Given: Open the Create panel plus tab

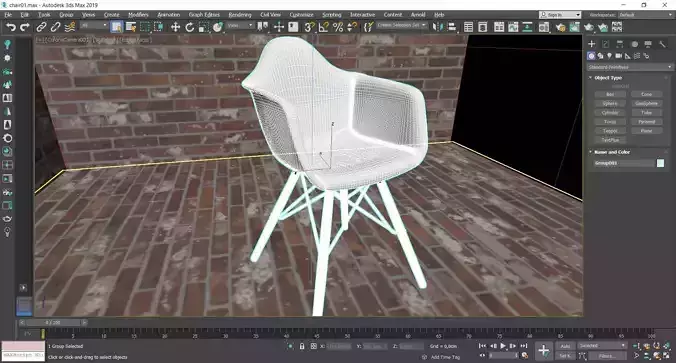Looking at the screenshot, I should pos(592,44).
